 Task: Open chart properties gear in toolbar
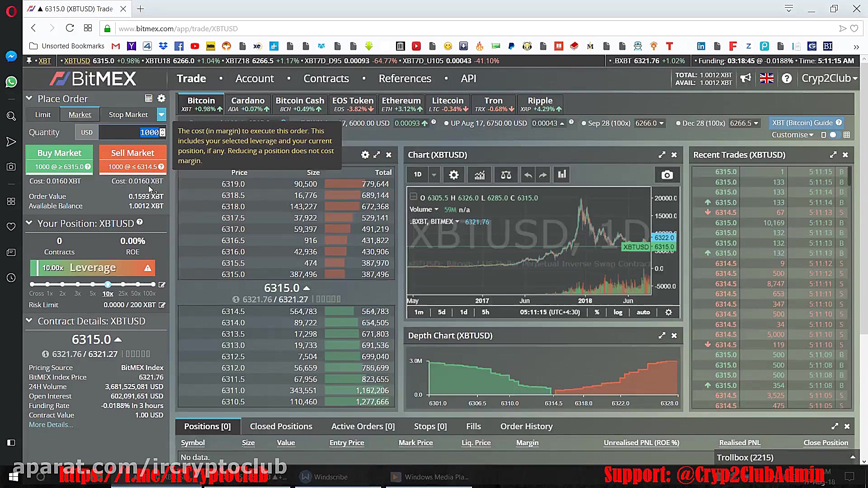coord(454,175)
